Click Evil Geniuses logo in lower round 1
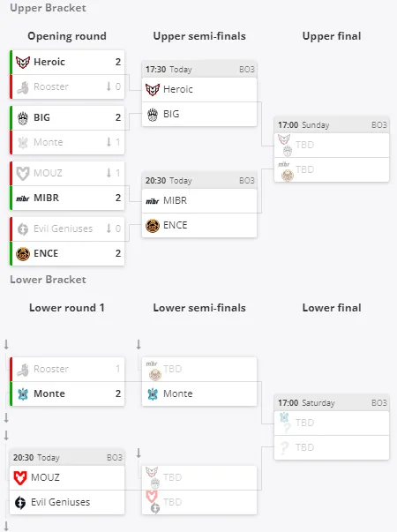This screenshot has width=397, height=532. click(x=20, y=503)
